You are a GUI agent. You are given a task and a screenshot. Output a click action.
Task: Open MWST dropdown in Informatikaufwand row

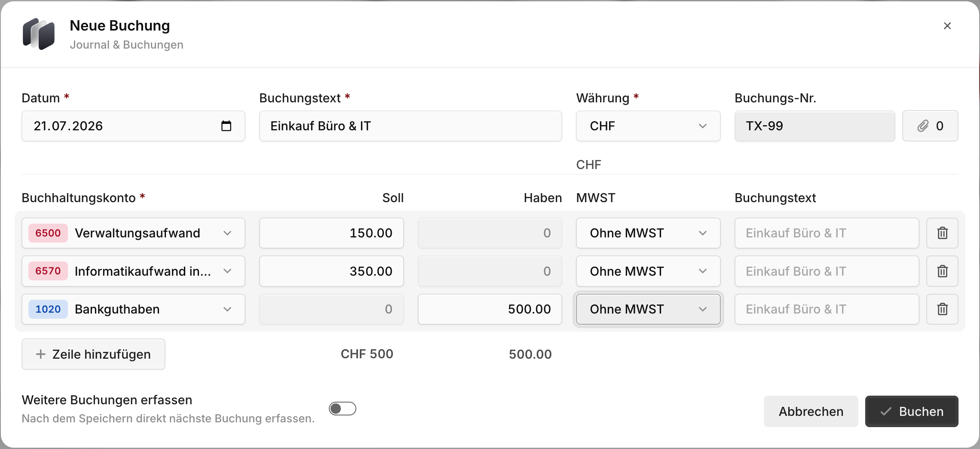[648, 271]
